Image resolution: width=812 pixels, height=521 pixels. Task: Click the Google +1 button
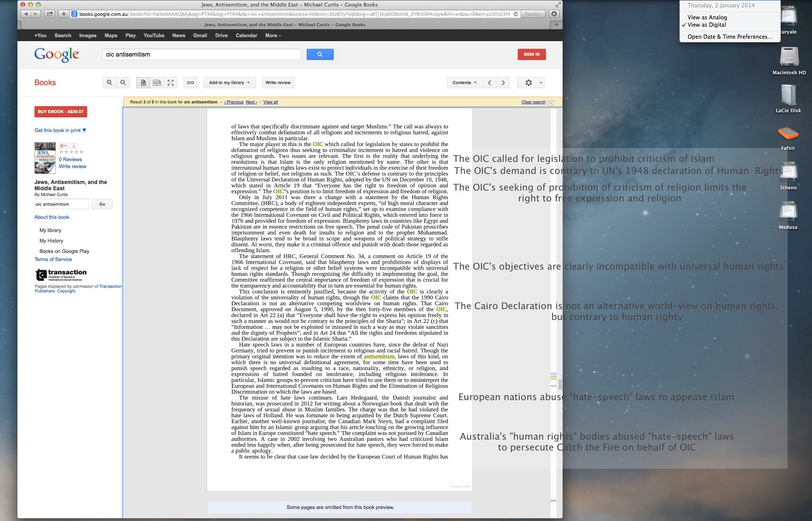click(64, 146)
